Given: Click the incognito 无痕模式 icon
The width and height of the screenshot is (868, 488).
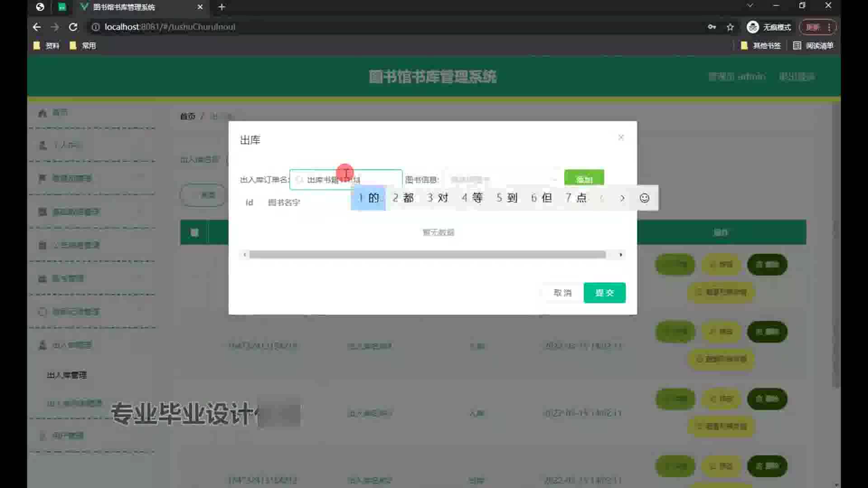Looking at the screenshot, I should tap(753, 27).
